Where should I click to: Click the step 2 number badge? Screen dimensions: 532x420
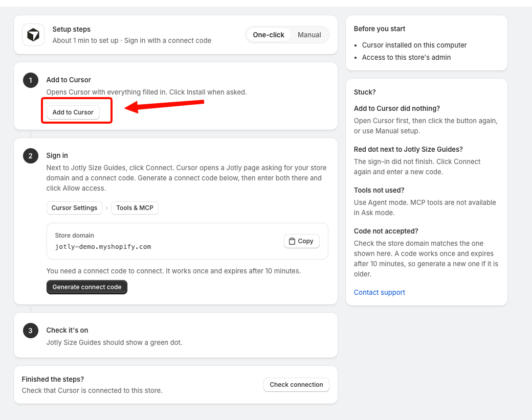click(x=31, y=156)
